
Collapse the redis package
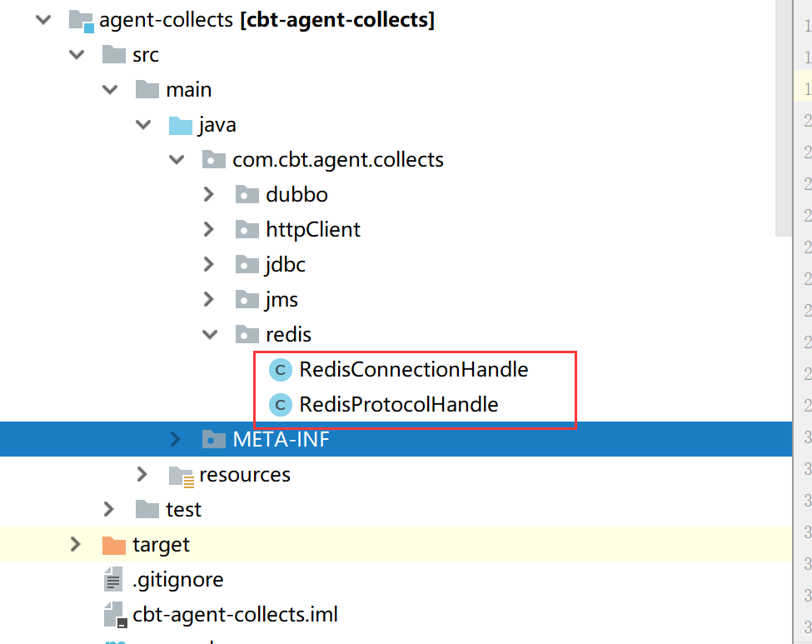point(209,335)
